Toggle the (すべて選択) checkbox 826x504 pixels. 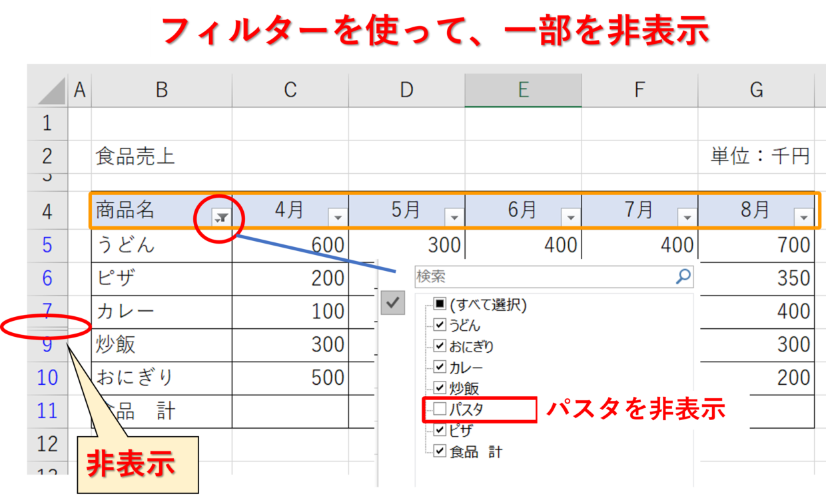point(440,305)
